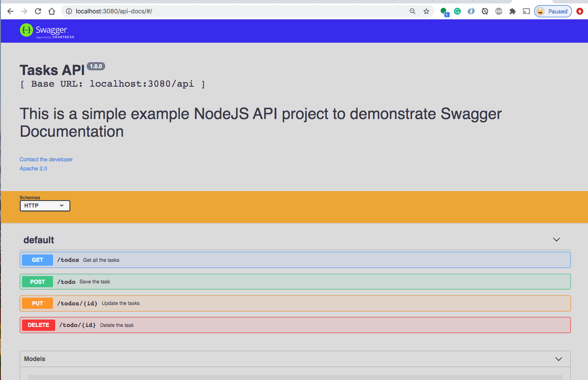Screen dimensions: 588x380
Task: Open the green extension with the badge 1
Action: pyautogui.click(x=444, y=12)
